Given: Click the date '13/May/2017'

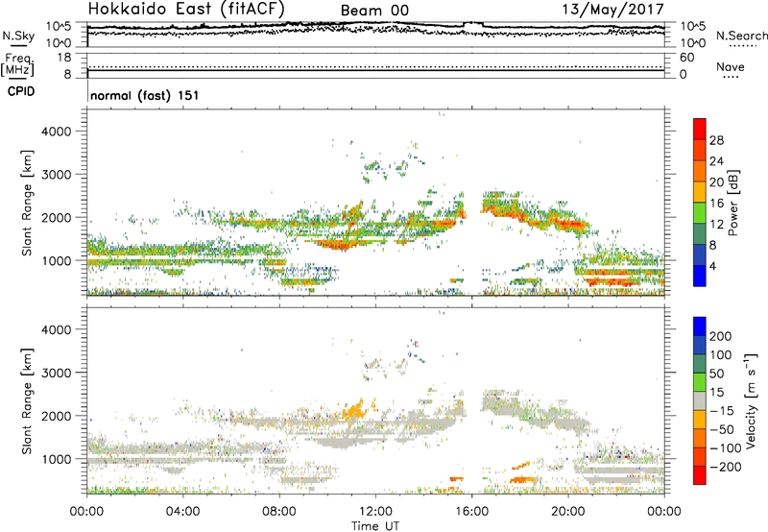Looking at the screenshot, I should click(x=612, y=10).
